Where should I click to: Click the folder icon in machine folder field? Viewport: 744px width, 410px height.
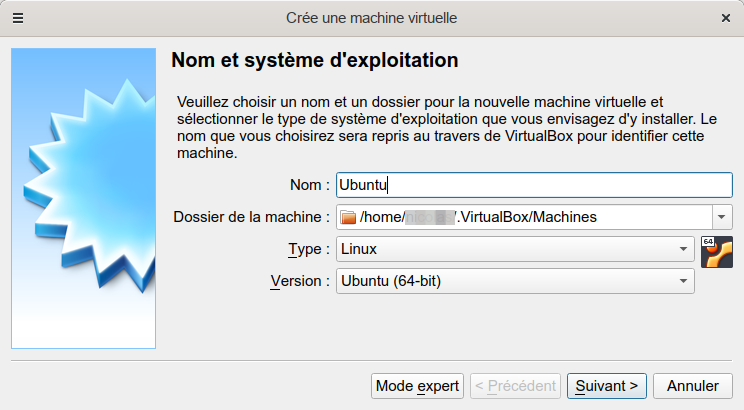click(x=348, y=216)
